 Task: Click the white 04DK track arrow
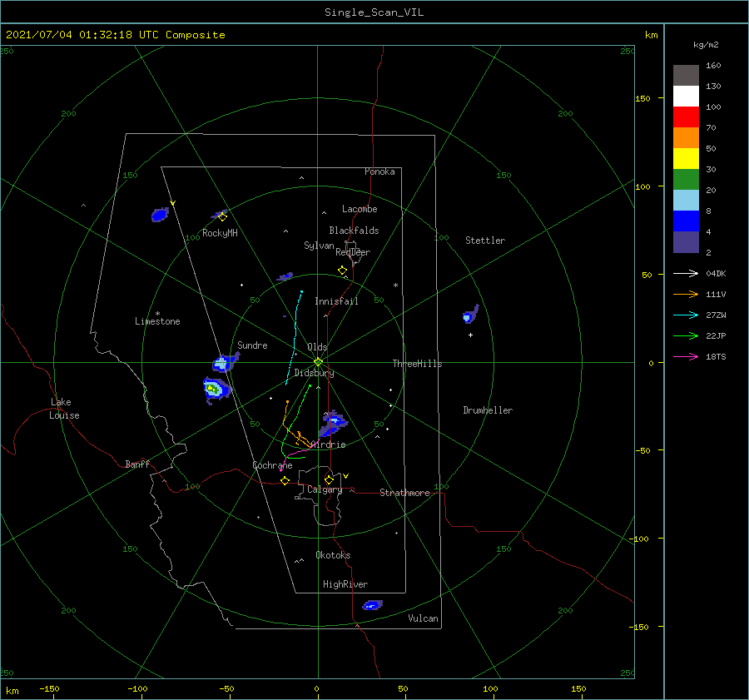pos(686,273)
